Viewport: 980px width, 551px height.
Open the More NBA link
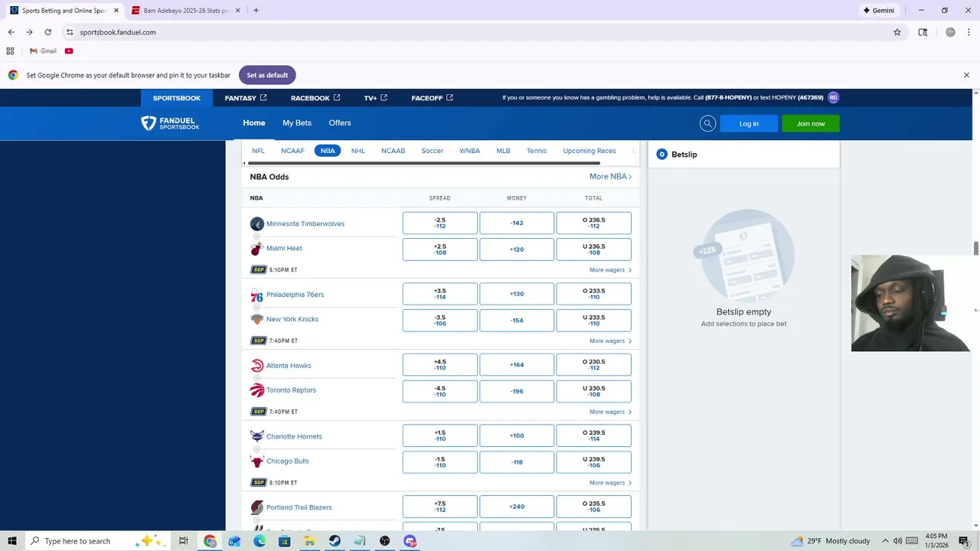click(x=610, y=177)
